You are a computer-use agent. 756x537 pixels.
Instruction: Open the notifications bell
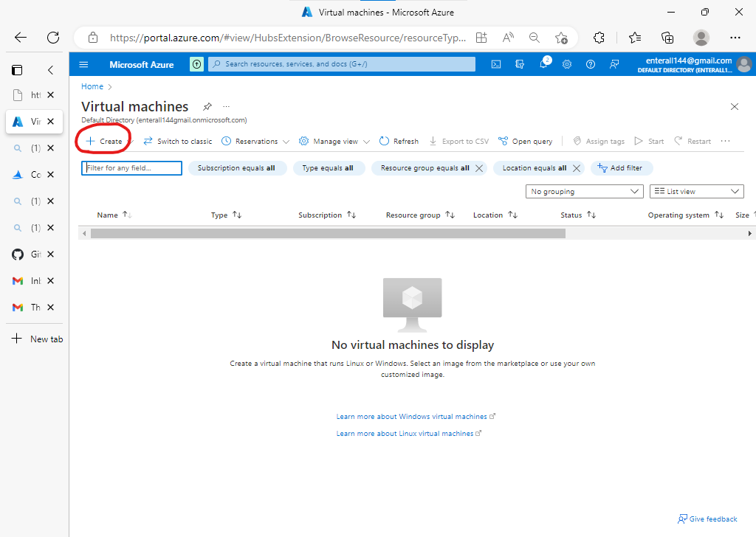click(543, 64)
